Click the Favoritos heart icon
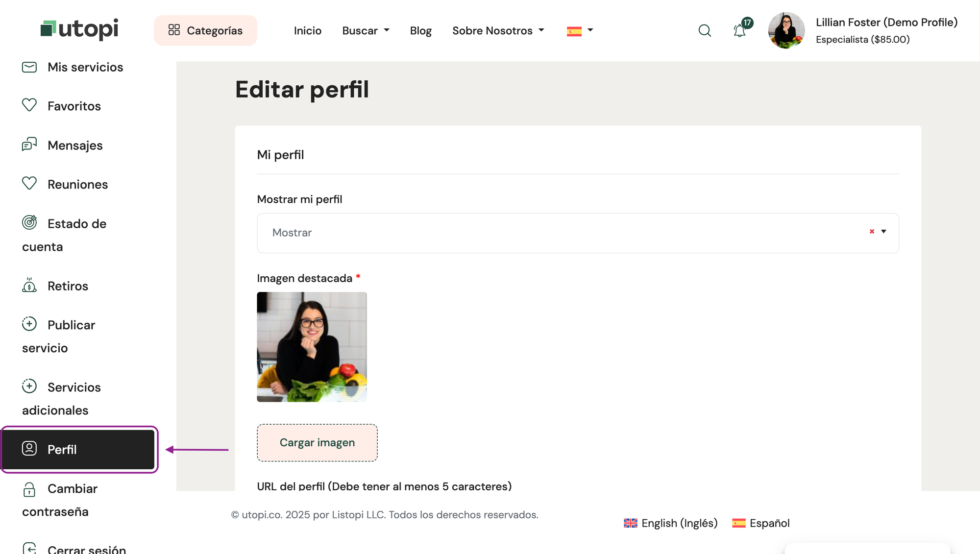This screenshot has width=980, height=554. click(29, 105)
